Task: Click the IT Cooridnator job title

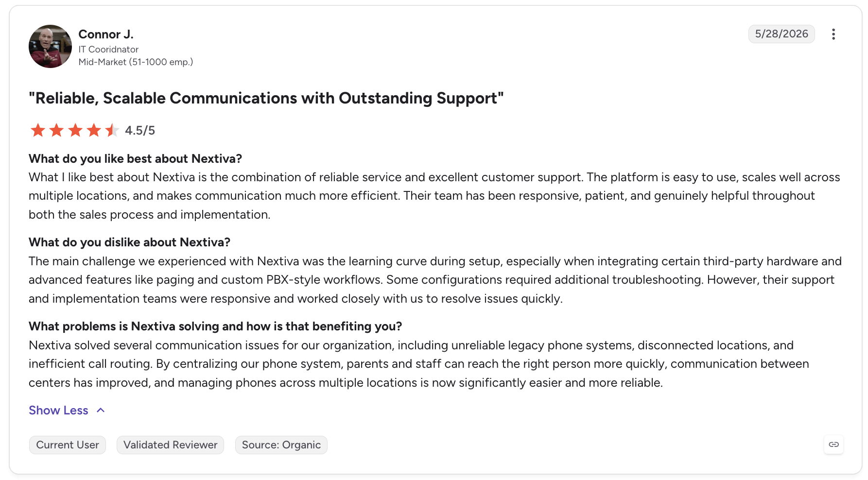Action: point(108,49)
